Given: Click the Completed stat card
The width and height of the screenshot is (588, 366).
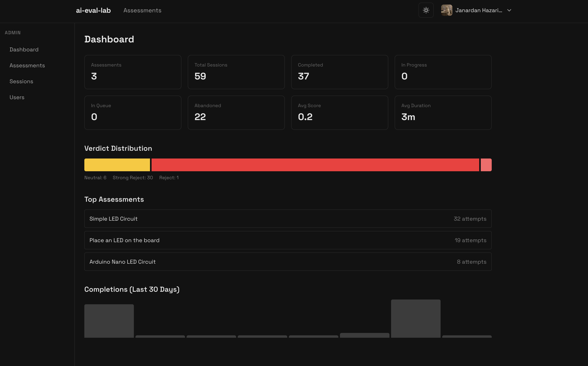Looking at the screenshot, I should (340, 72).
